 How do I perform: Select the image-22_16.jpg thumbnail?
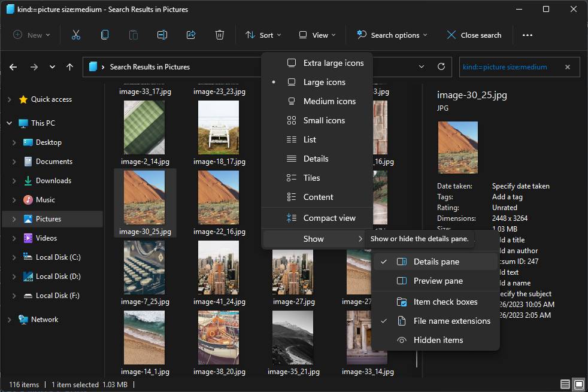(219, 197)
